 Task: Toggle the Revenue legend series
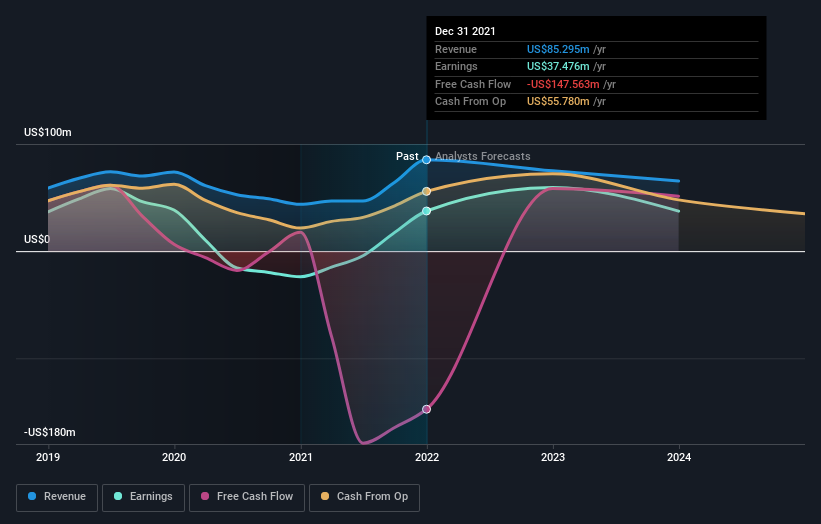(x=57, y=497)
